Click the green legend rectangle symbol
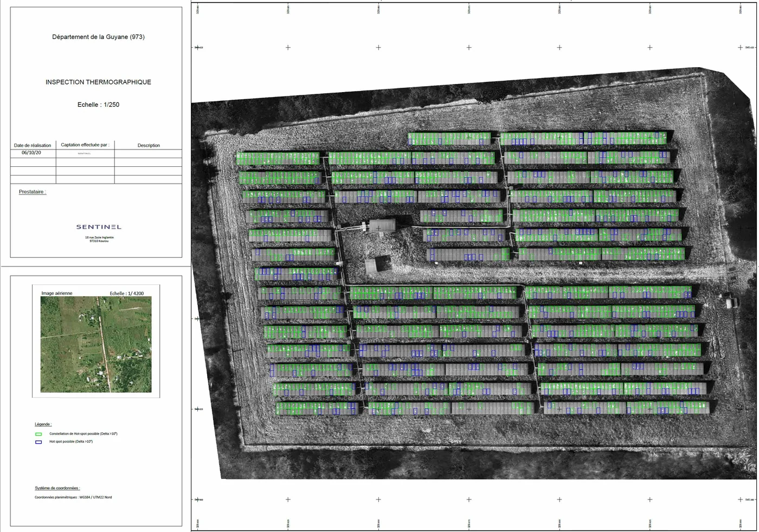This screenshot has height=532, width=759. coord(38,434)
